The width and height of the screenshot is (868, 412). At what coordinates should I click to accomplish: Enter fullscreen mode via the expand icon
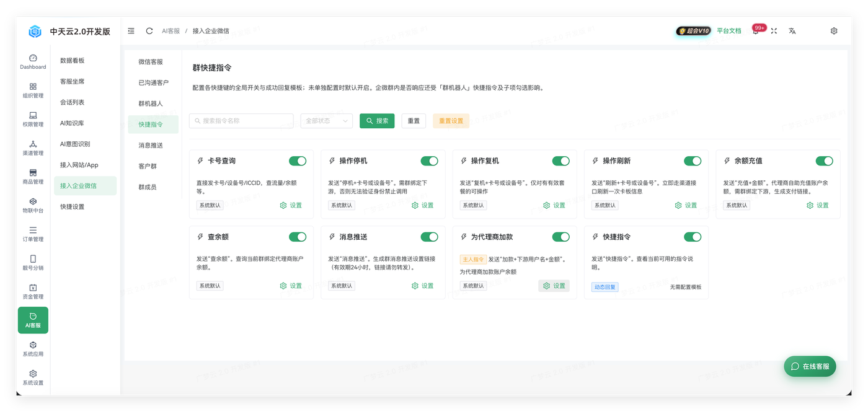pos(774,31)
